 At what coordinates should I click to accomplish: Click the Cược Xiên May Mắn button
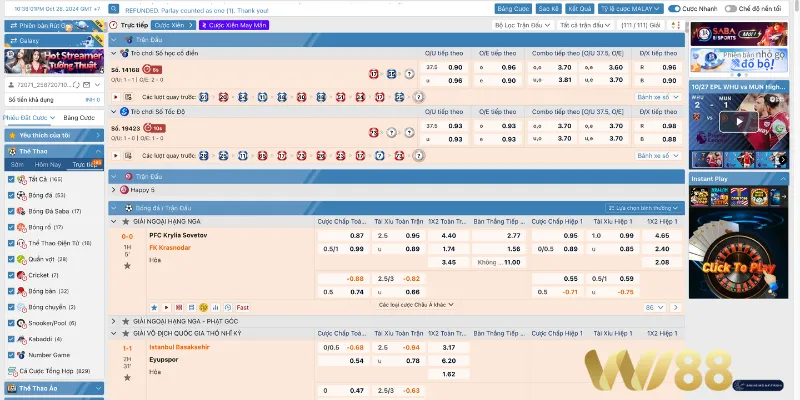pyautogui.click(x=234, y=25)
